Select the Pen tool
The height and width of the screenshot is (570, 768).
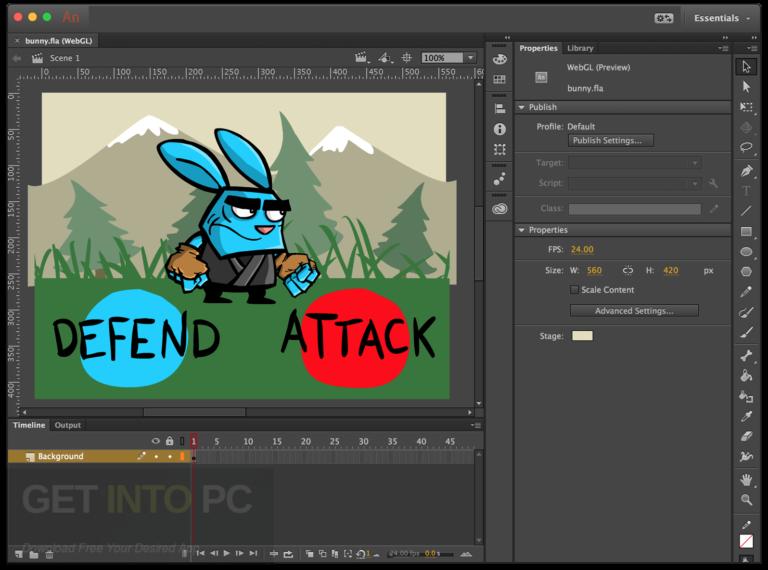(x=746, y=170)
